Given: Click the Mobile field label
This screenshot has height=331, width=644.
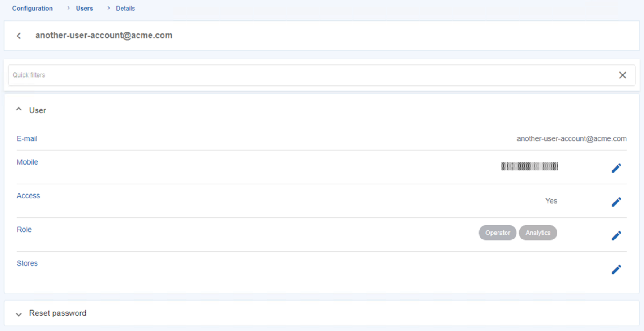Looking at the screenshot, I should tap(27, 162).
